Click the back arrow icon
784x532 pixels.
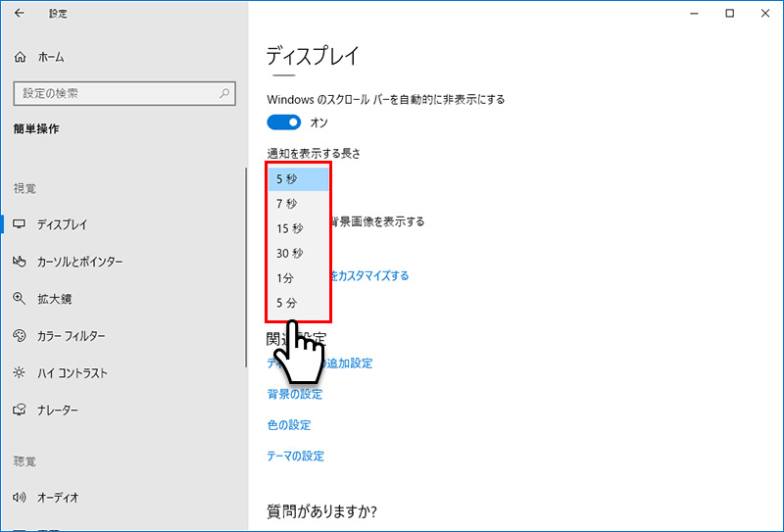pyautogui.click(x=20, y=14)
